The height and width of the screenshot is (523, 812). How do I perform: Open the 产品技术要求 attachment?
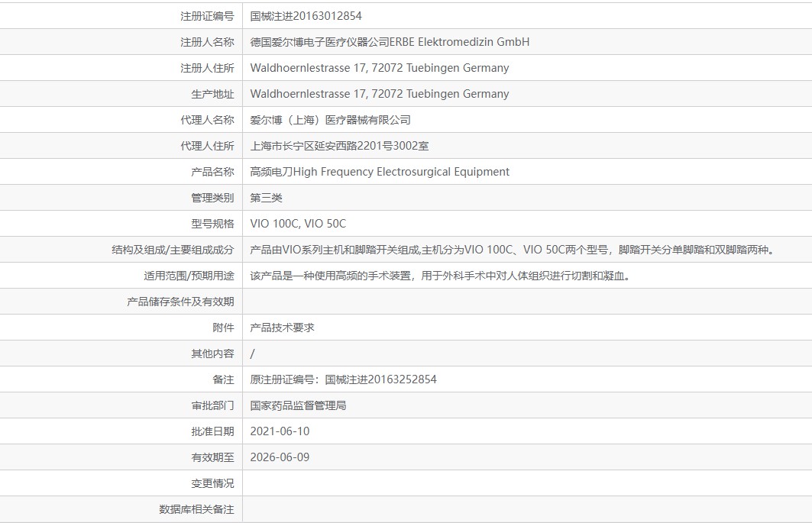(x=282, y=328)
